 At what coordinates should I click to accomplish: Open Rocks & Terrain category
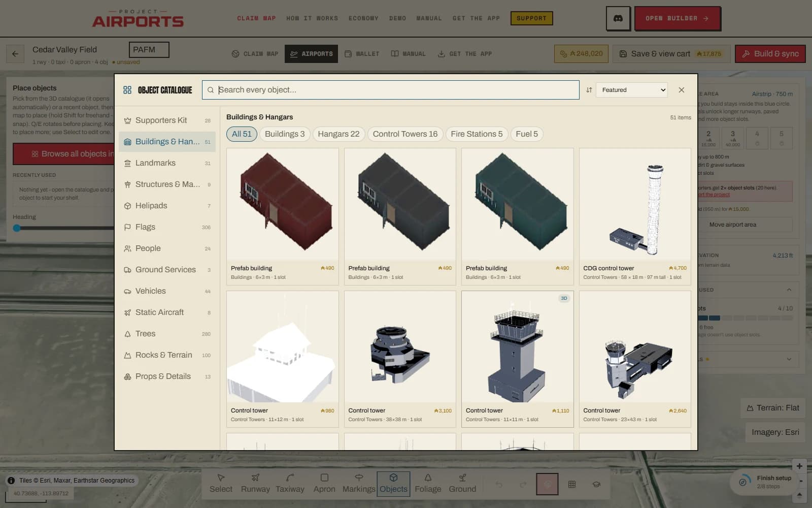coord(167,355)
